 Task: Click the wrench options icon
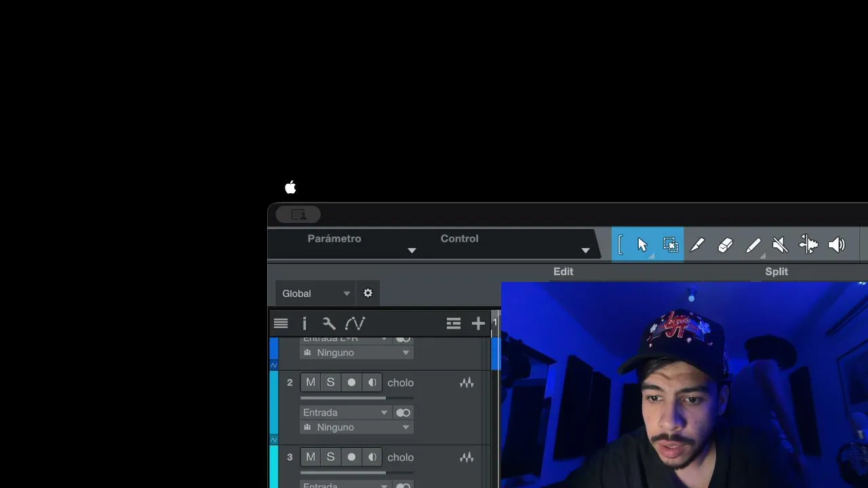(329, 323)
